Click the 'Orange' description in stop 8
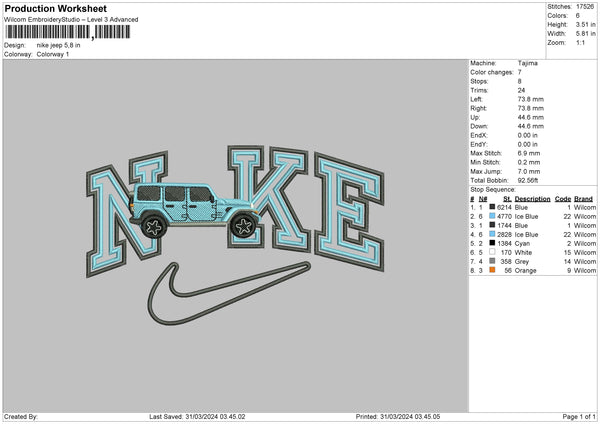600x424 pixels. [x=525, y=271]
